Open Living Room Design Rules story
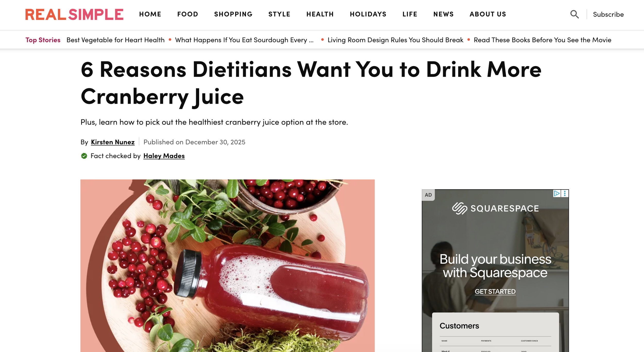This screenshot has width=644, height=352. 395,40
